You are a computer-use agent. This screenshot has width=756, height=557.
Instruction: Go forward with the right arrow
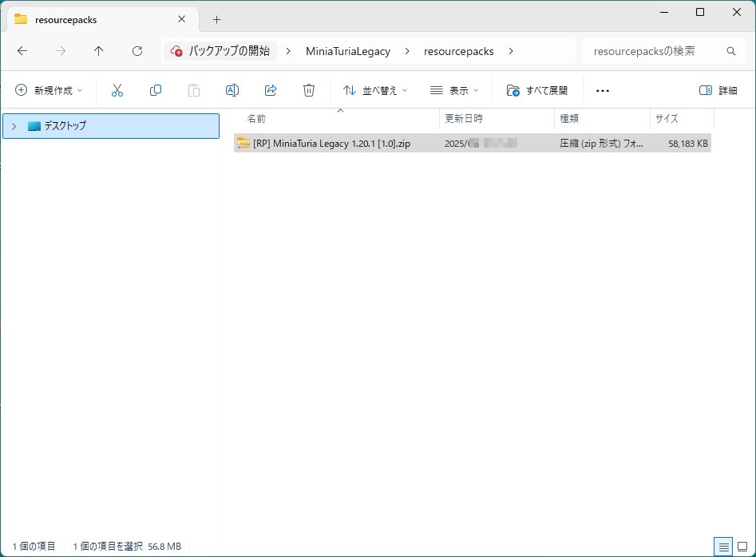click(x=60, y=51)
